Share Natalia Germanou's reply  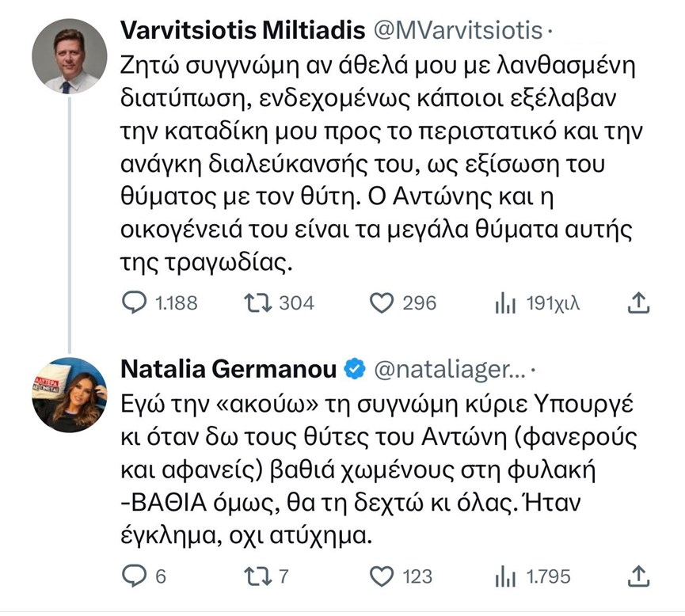click(638, 576)
